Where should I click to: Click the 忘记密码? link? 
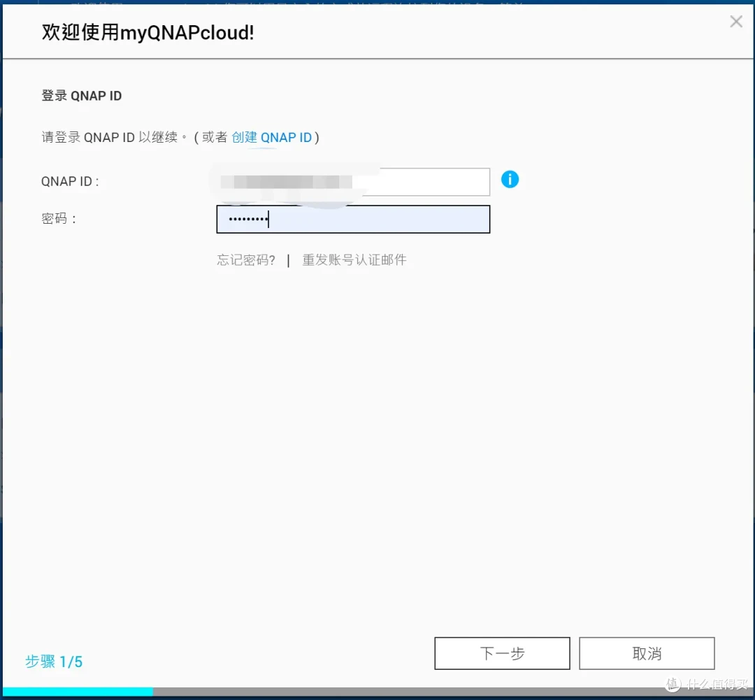(246, 260)
